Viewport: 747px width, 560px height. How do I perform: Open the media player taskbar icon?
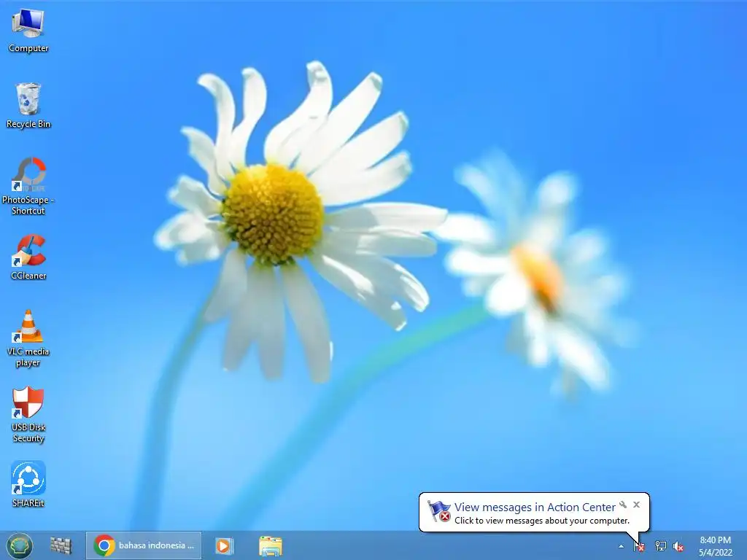(224, 545)
